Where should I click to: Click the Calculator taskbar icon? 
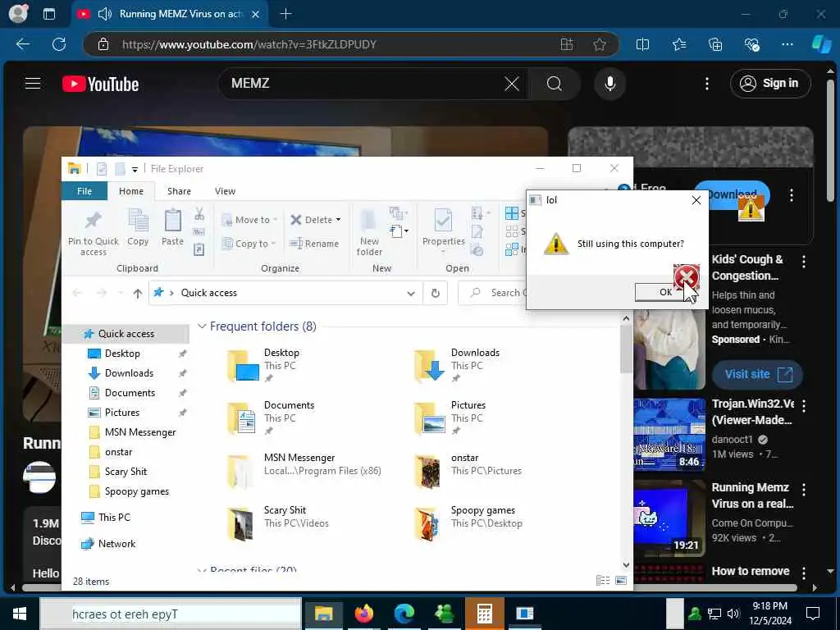(x=484, y=614)
